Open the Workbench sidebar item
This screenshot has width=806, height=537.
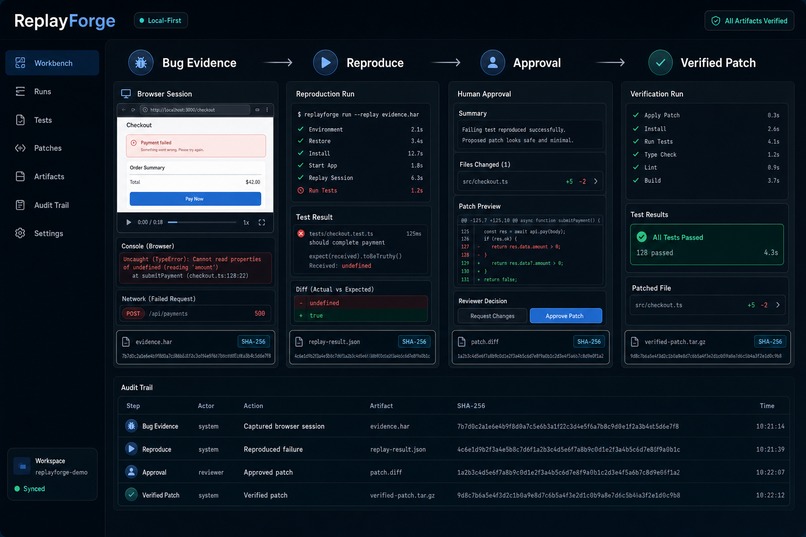point(52,63)
